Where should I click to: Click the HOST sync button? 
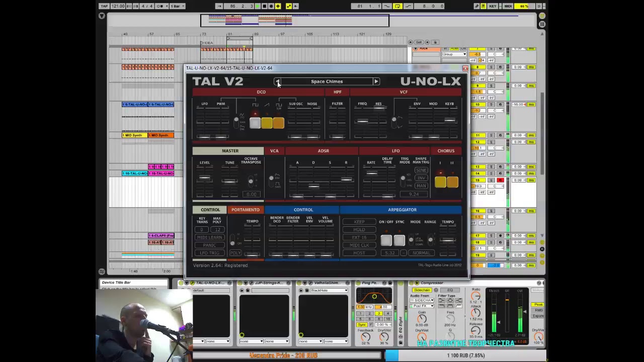point(359,253)
